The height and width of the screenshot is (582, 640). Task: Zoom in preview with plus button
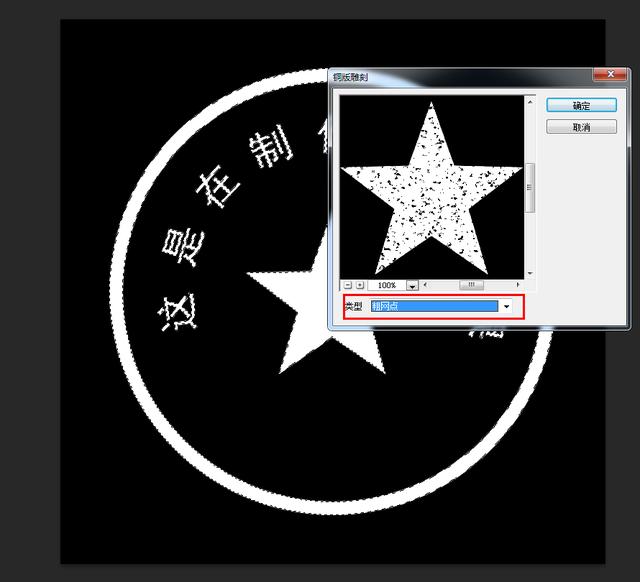tap(360, 285)
